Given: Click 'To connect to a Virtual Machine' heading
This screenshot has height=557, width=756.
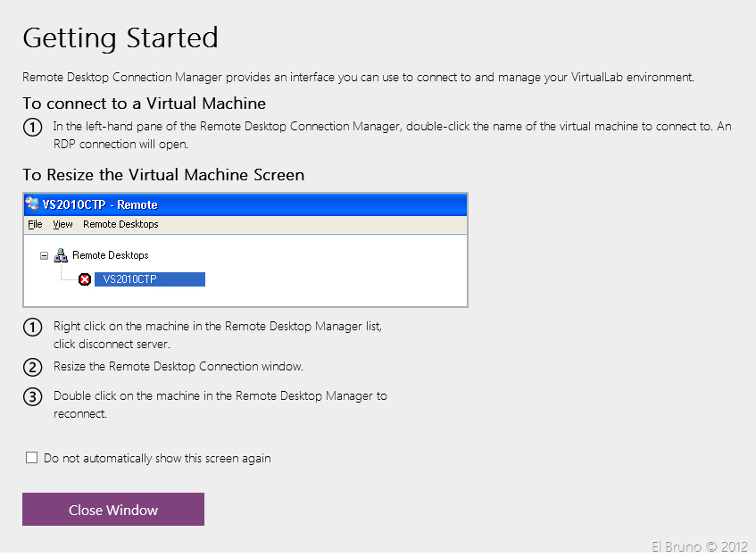Looking at the screenshot, I should (144, 104).
